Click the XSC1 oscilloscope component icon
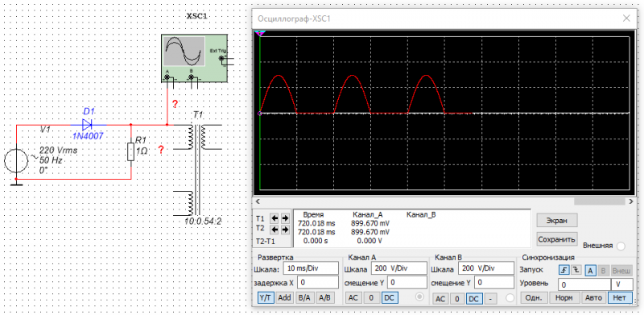The width and height of the screenshot is (644, 315). pos(194,58)
